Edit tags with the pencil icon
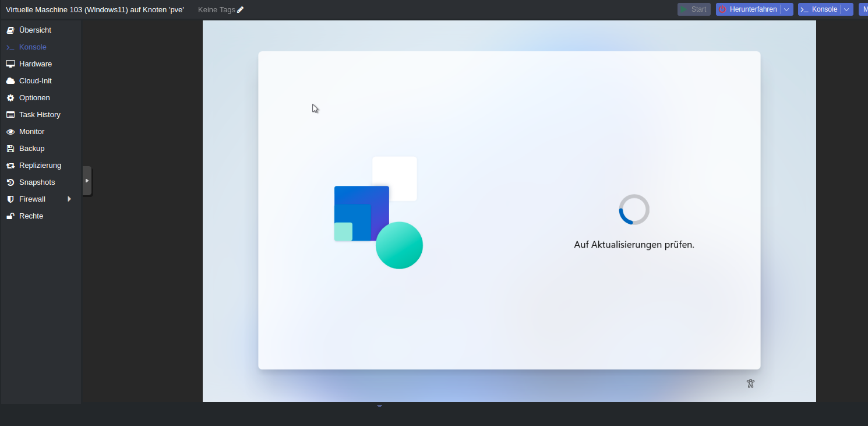 point(241,9)
